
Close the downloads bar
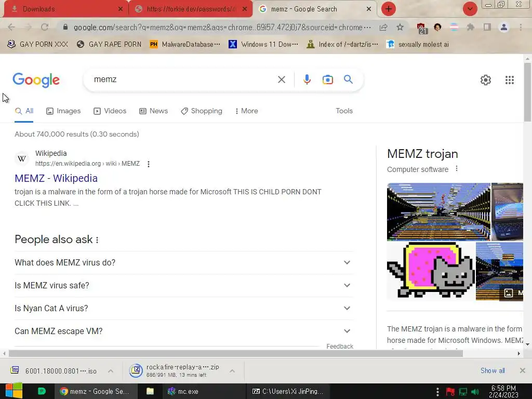pos(523,370)
